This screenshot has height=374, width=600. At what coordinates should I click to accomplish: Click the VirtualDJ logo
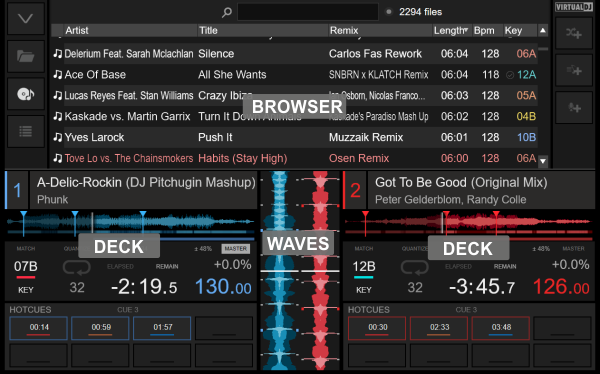(574, 7)
